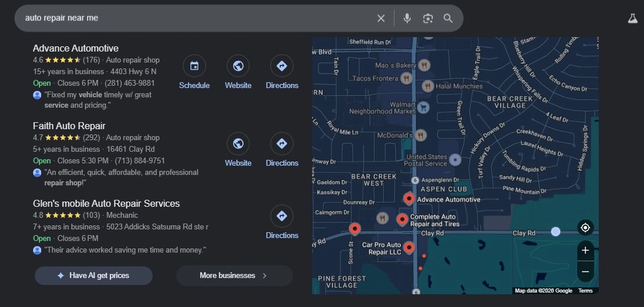Open Website globe icon for Faith Auto Repair
This screenshot has height=307, width=644.
click(x=238, y=144)
